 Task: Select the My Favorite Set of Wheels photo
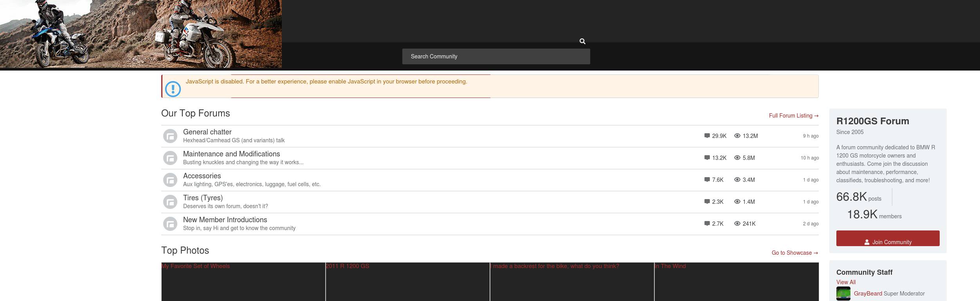coord(243,282)
